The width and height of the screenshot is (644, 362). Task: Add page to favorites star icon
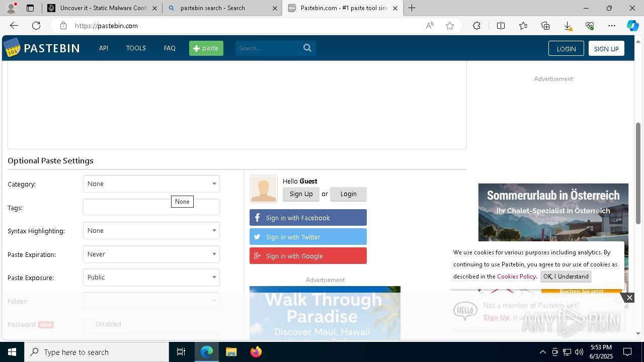pyautogui.click(x=450, y=26)
